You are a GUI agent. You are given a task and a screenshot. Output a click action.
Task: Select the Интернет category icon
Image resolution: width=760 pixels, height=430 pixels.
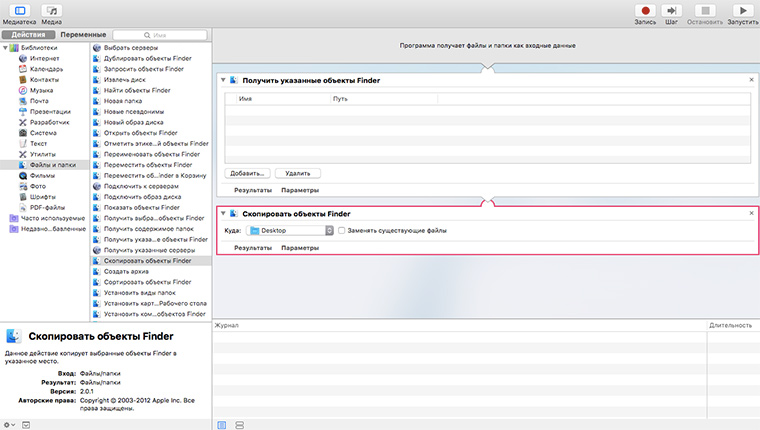click(23, 58)
